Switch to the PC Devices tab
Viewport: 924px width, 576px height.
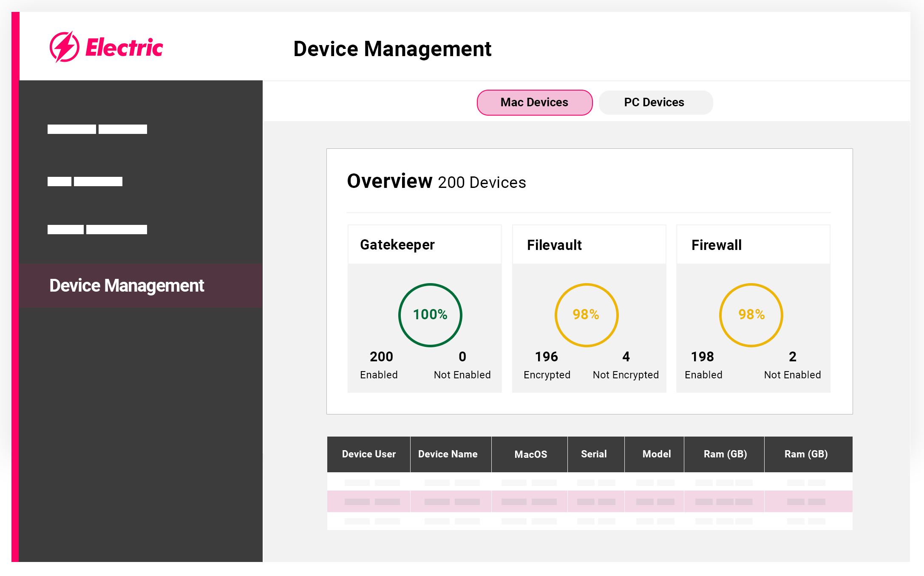pos(655,102)
